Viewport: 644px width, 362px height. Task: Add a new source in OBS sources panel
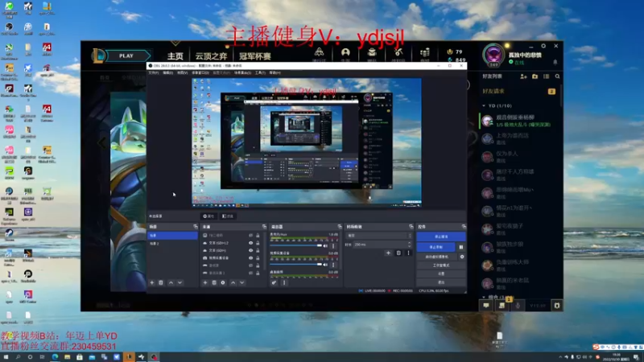coord(205,283)
